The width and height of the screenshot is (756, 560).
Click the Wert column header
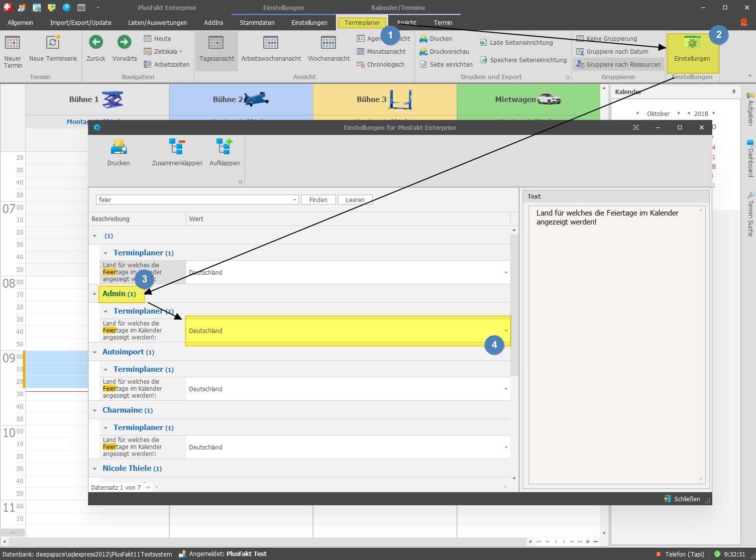(348, 219)
